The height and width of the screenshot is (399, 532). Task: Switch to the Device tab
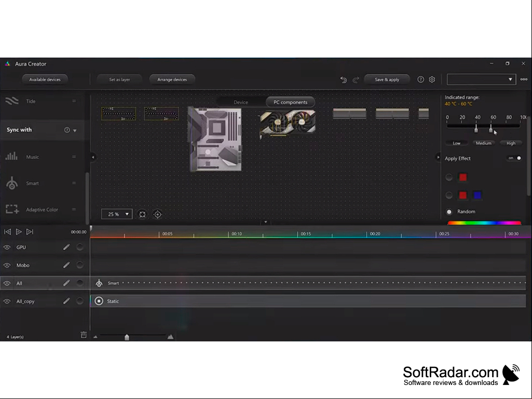click(x=241, y=102)
